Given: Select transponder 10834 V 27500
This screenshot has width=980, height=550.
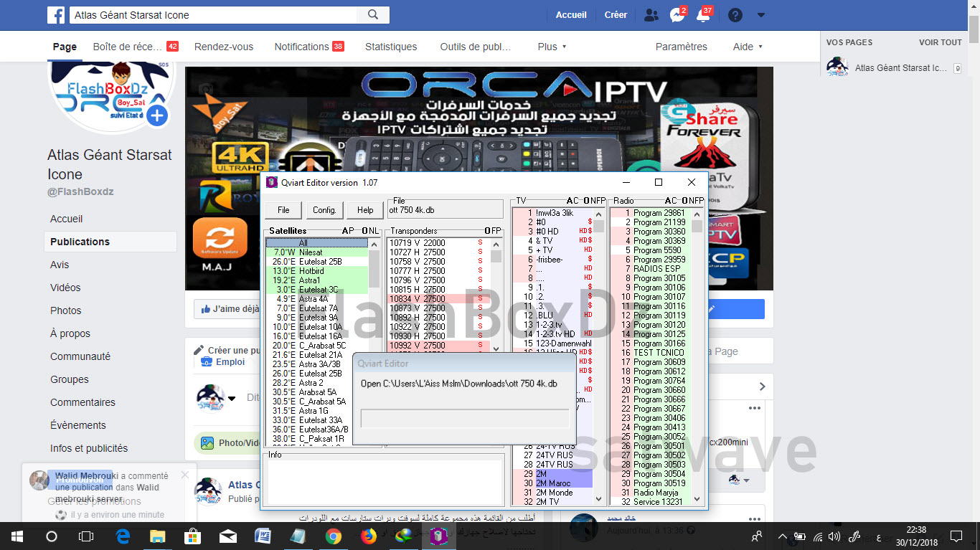Looking at the screenshot, I should (439, 299).
